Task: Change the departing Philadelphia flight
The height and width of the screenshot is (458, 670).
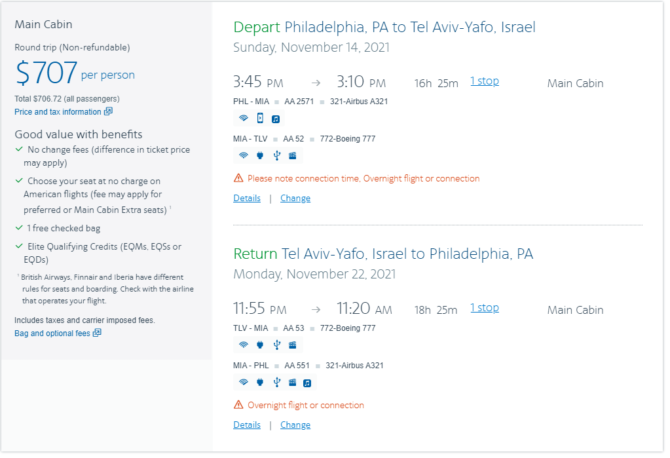Action: click(295, 198)
